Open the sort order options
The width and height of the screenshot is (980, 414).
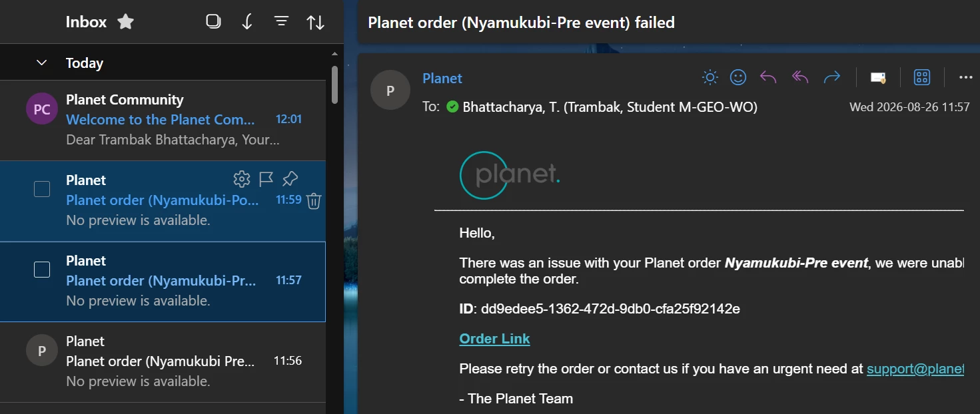click(315, 22)
